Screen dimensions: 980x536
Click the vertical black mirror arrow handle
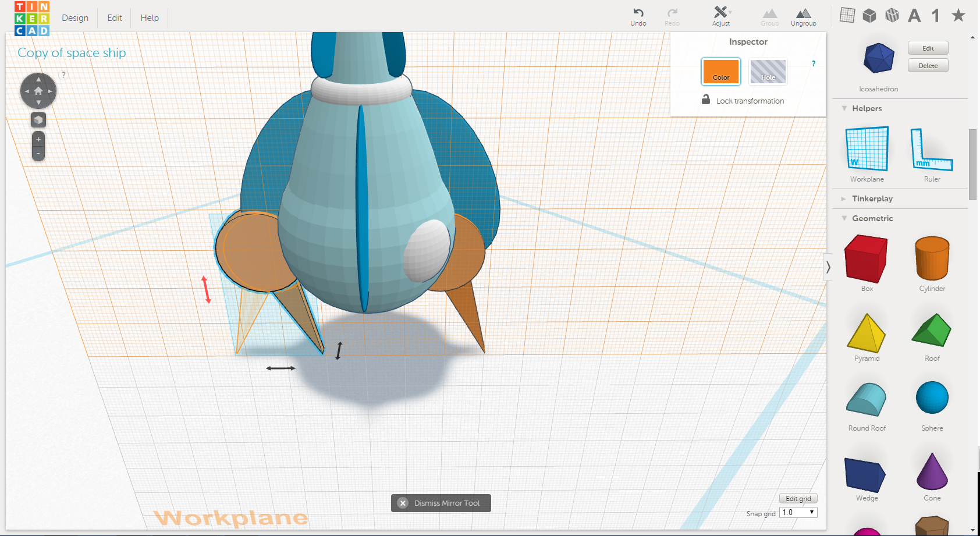tap(339, 350)
